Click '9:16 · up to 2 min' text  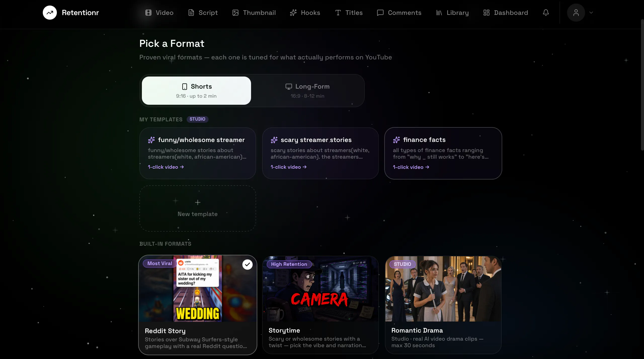[196, 96]
